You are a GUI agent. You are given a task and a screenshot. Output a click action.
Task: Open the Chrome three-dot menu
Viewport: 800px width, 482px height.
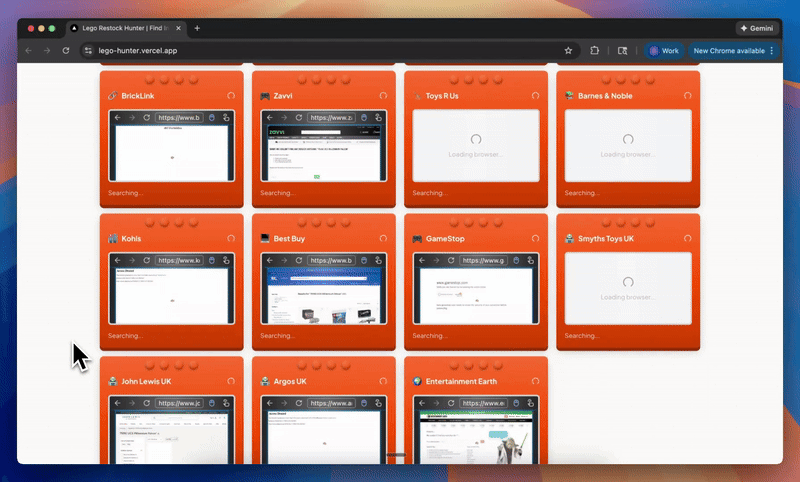[x=772, y=50]
